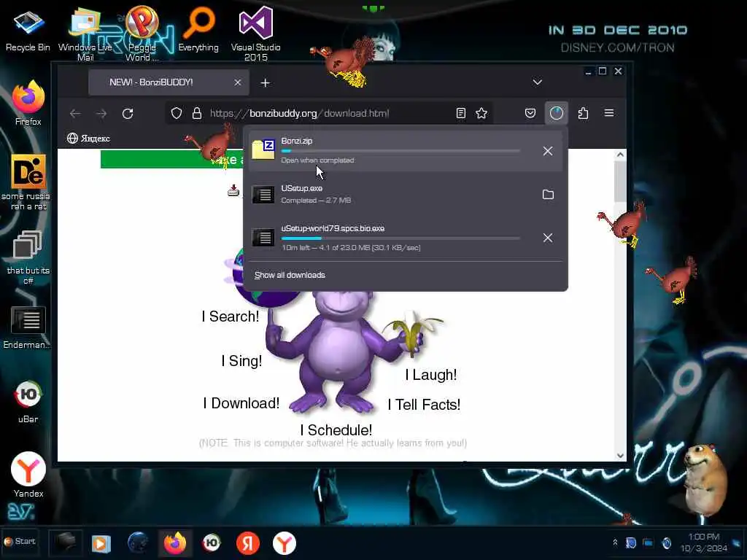Open the Recycle Bin desktop icon

(x=28, y=31)
